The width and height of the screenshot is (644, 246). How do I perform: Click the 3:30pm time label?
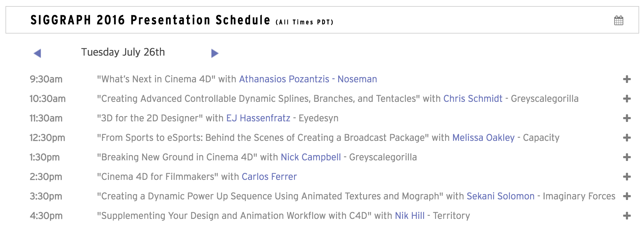tap(46, 196)
